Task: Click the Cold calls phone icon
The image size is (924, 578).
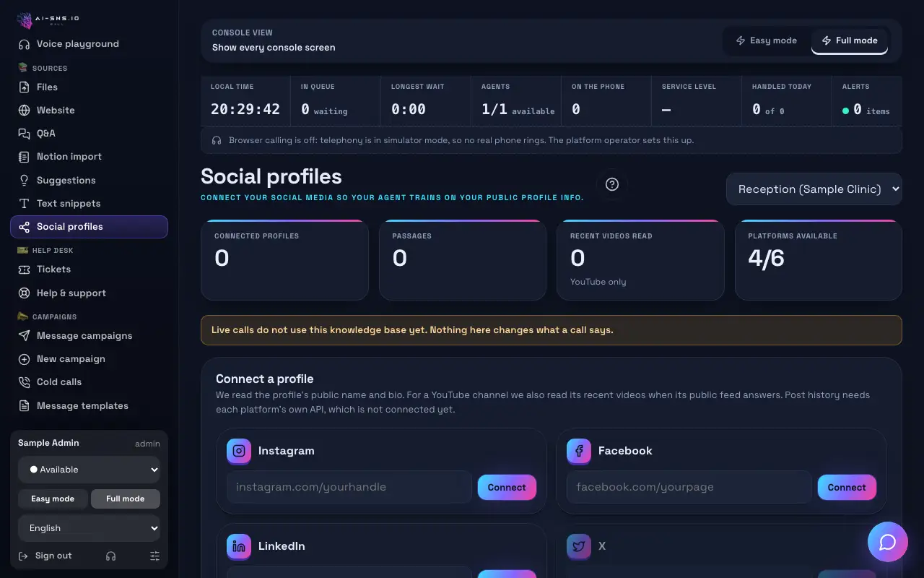Action: point(24,382)
